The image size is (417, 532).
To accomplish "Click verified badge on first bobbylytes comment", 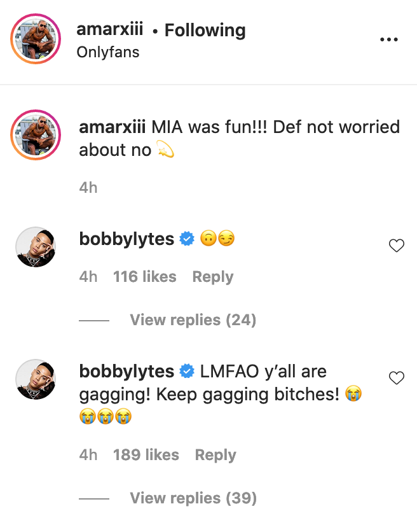I will (x=187, y=239).
